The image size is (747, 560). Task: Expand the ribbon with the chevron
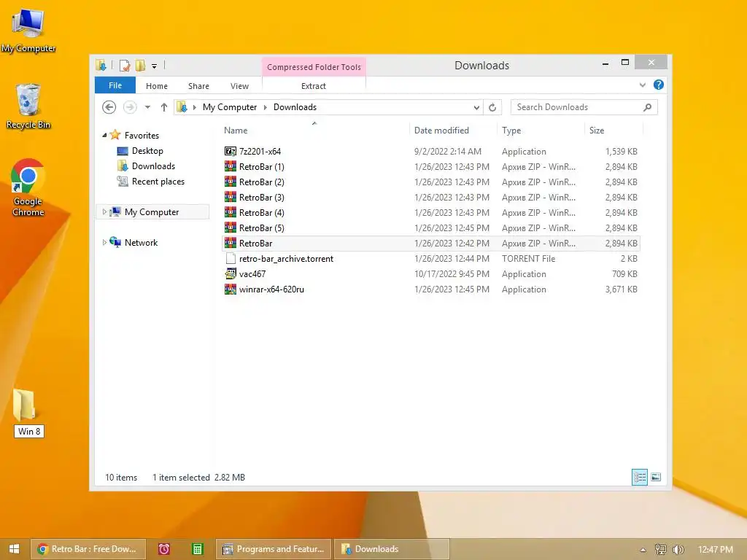coord(642,85)
